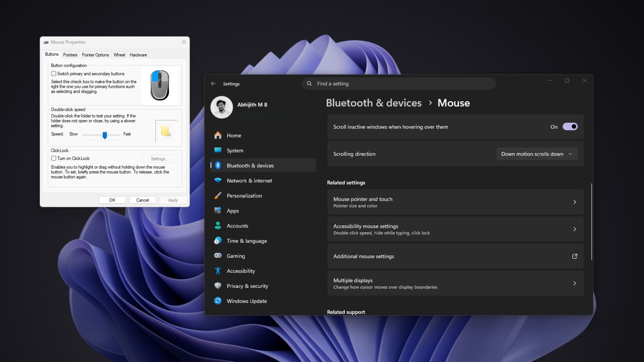The image size is (644, 362).
Task: Click the back arrow in Settings
Action: click(213, 84)
